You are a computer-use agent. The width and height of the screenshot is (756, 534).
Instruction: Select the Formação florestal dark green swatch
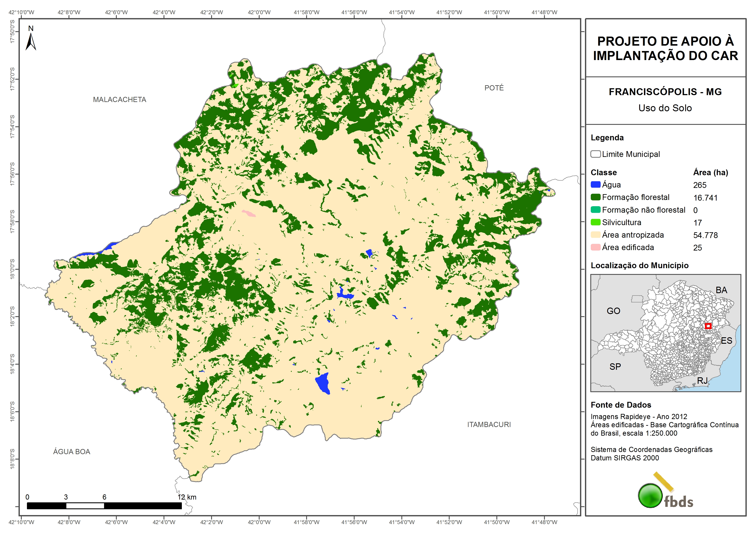click(595, 197)
